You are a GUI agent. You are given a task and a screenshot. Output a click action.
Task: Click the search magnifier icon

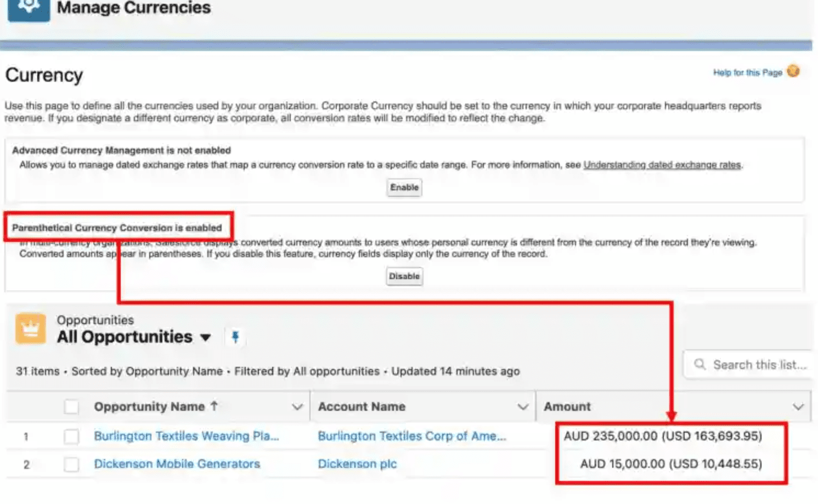point(699,364)
